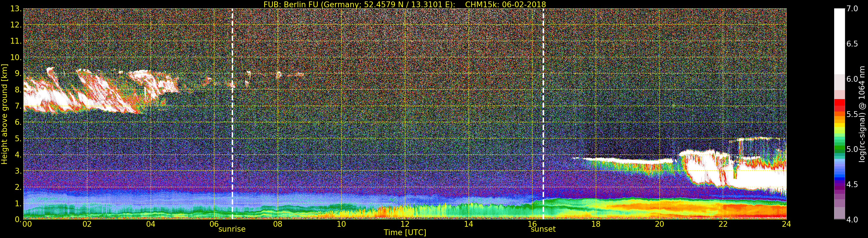Click the '06' time tick label

pyautogui.click(x=214, y=224)
